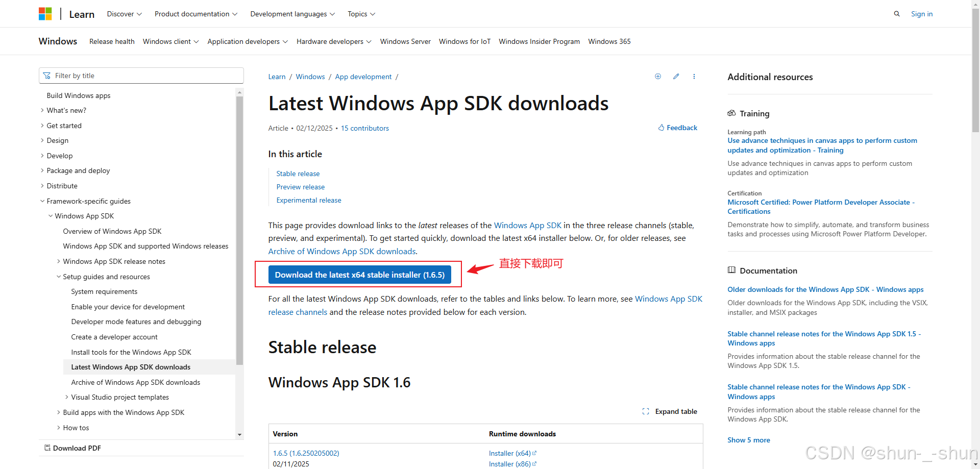Open Create a developer account
This screenshot has width=980, height=469.
click(x=114, y=337)
